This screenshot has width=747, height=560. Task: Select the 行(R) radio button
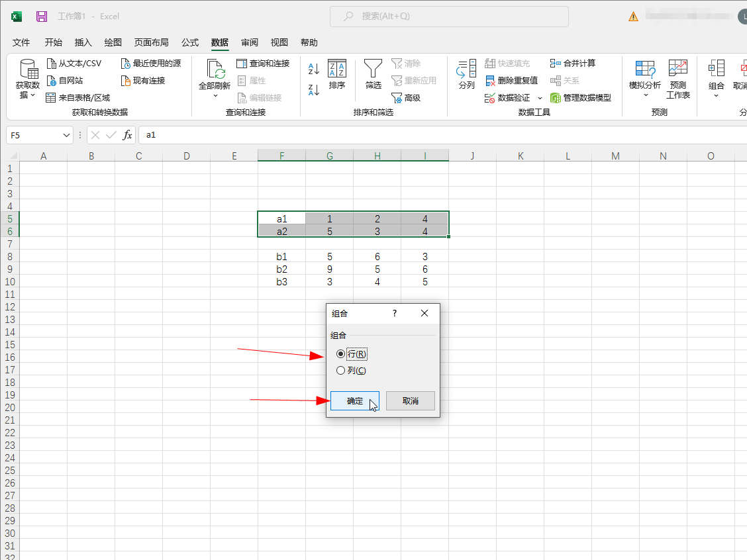(x=341, y=354)
